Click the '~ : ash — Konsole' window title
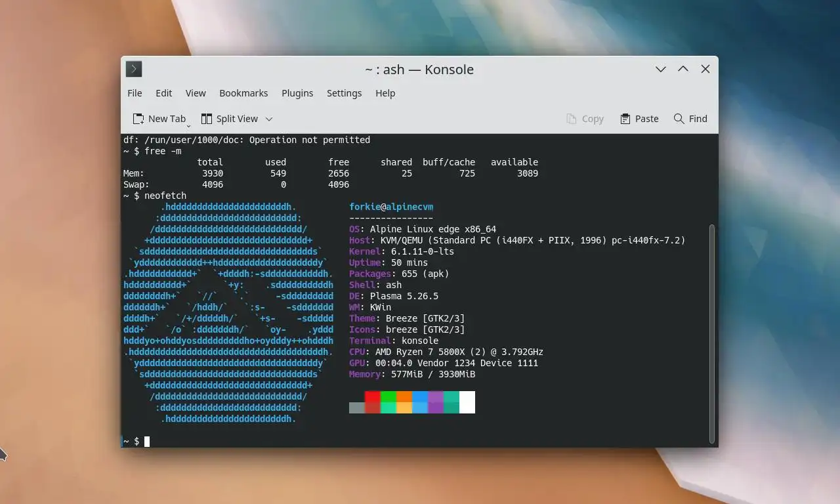 419,69
